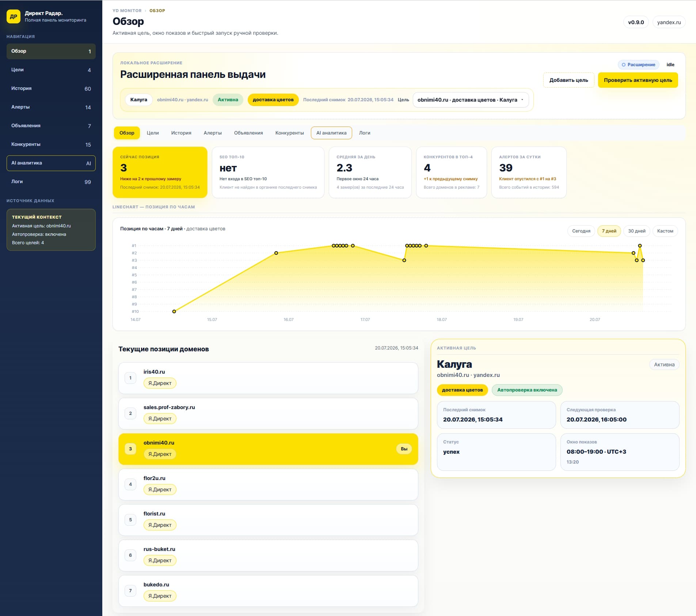Image resolution: width=696 pixels, height=616 pixels.
Task: Click the yandex.ru badge in header
Action: (x=669, y=22)
